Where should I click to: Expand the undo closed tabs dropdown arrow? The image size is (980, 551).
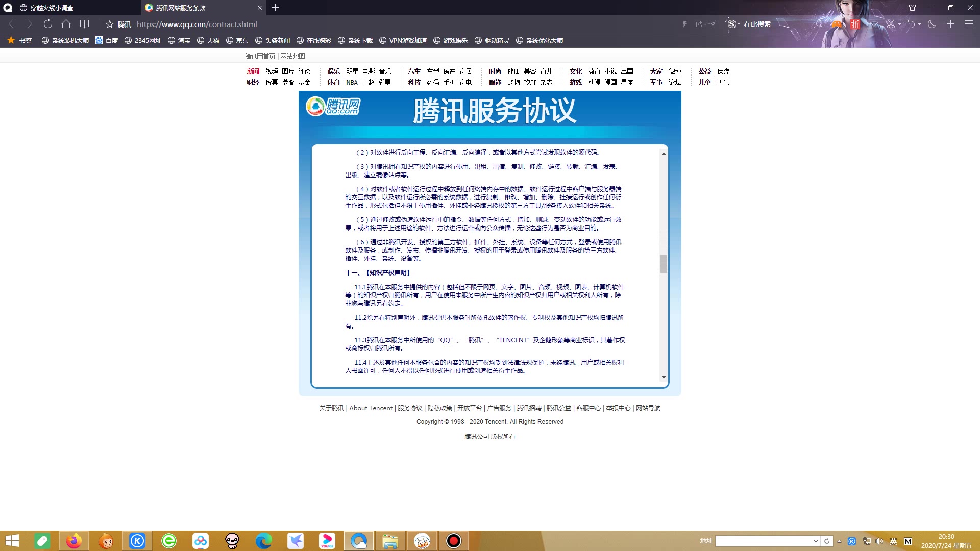pyautogui.click(x=919, y=24)
